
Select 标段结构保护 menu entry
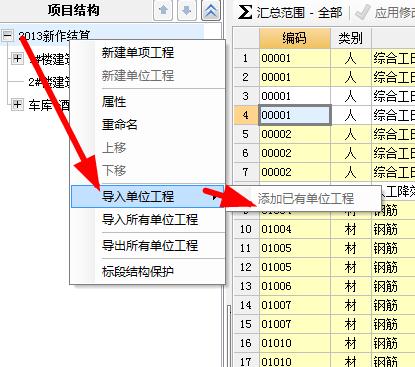[138, 272]
